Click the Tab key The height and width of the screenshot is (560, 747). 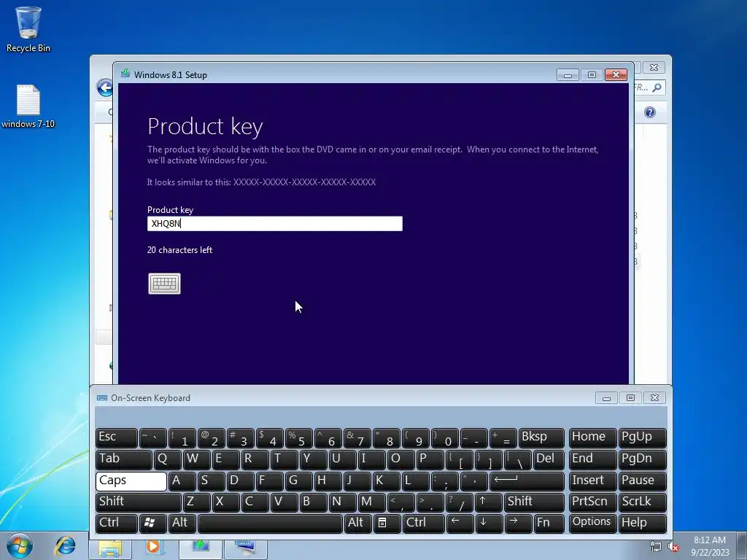point(124,459)
